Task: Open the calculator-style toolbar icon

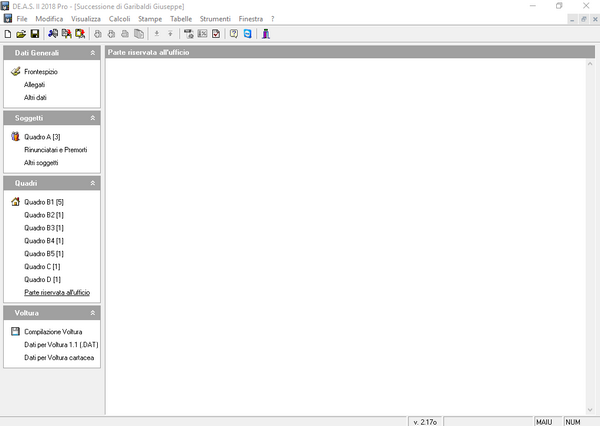Action: click(202, 34)
